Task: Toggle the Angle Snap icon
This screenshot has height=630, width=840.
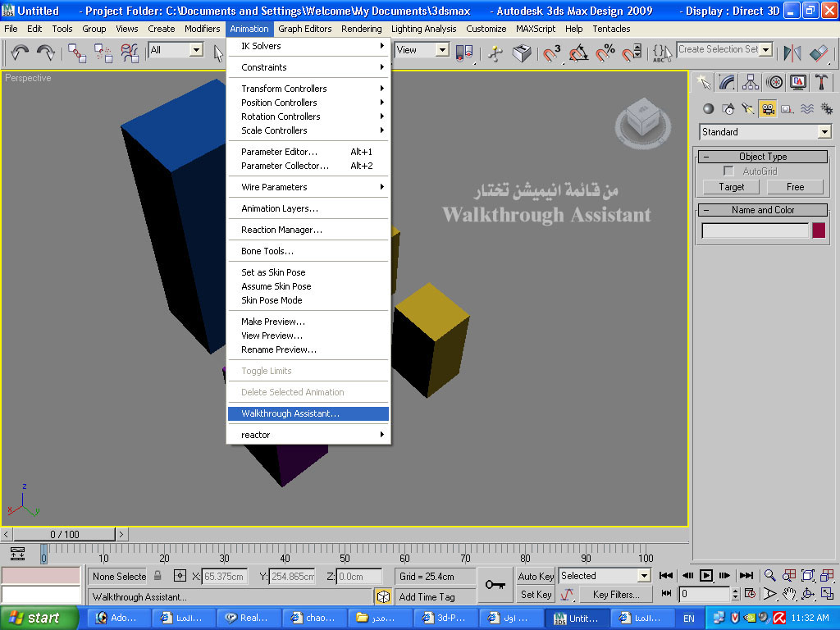Action: [578, 52]
